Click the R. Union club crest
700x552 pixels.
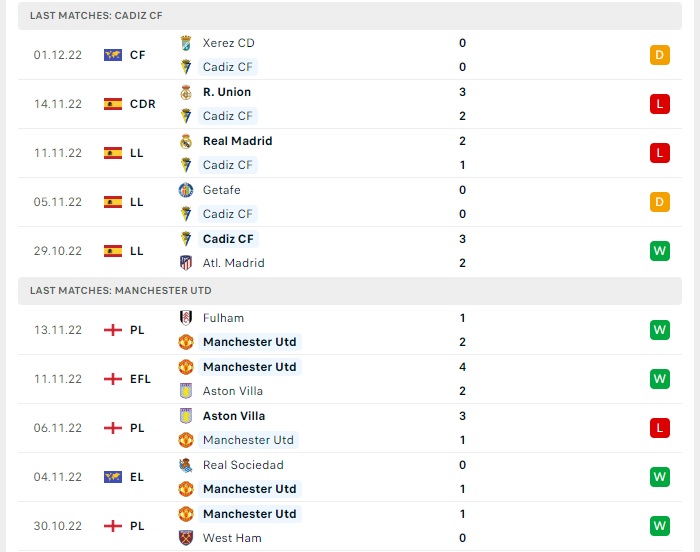pos(186,92)
